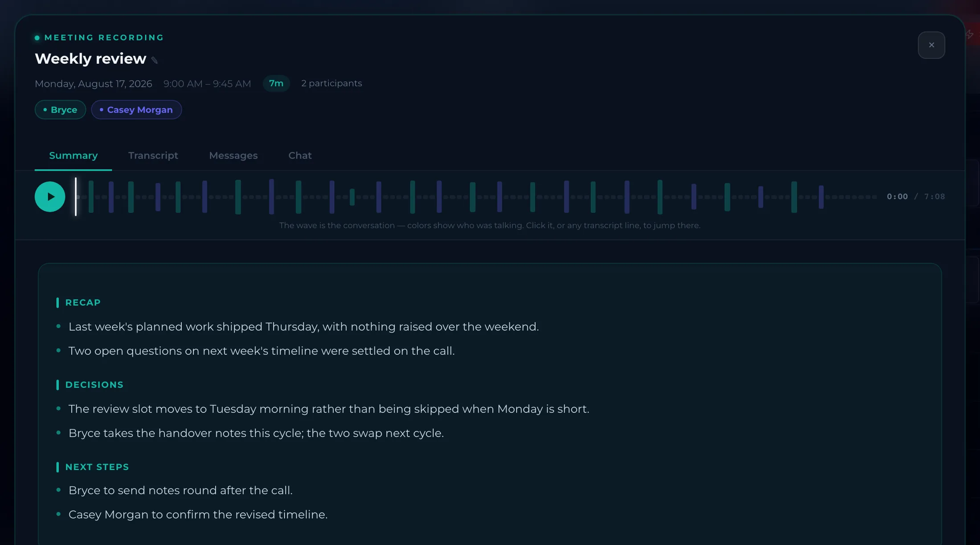This screenshot has width=980, height=545.
Task: Select the Casey Morgan participant chip
Action: point(136,110)
